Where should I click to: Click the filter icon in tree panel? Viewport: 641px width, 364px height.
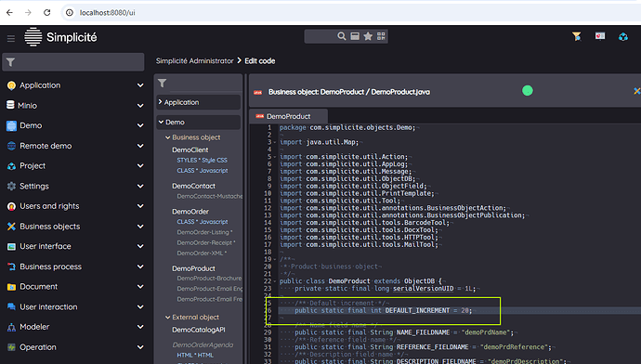pyautogui.click(x=163, y=84)
